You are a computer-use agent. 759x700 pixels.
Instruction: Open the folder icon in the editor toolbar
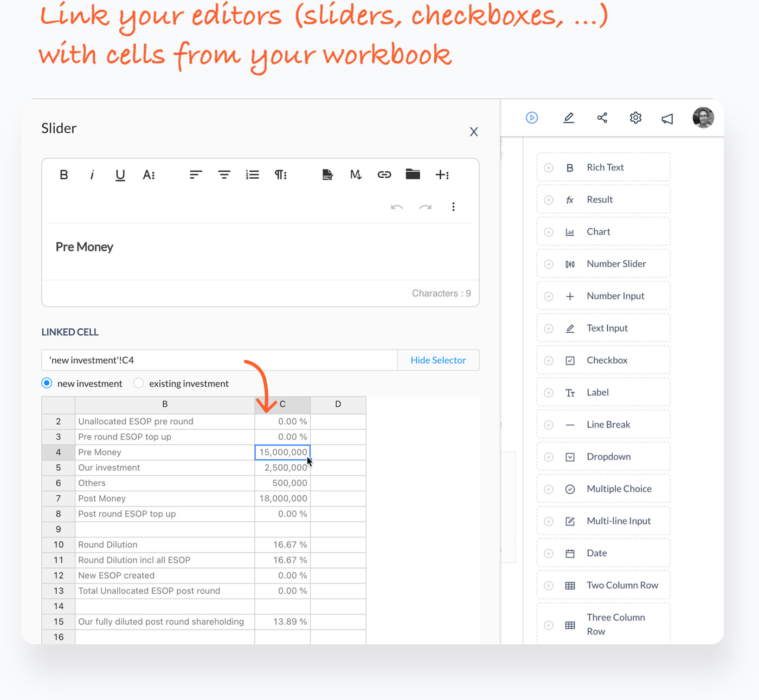pos(413,174)
